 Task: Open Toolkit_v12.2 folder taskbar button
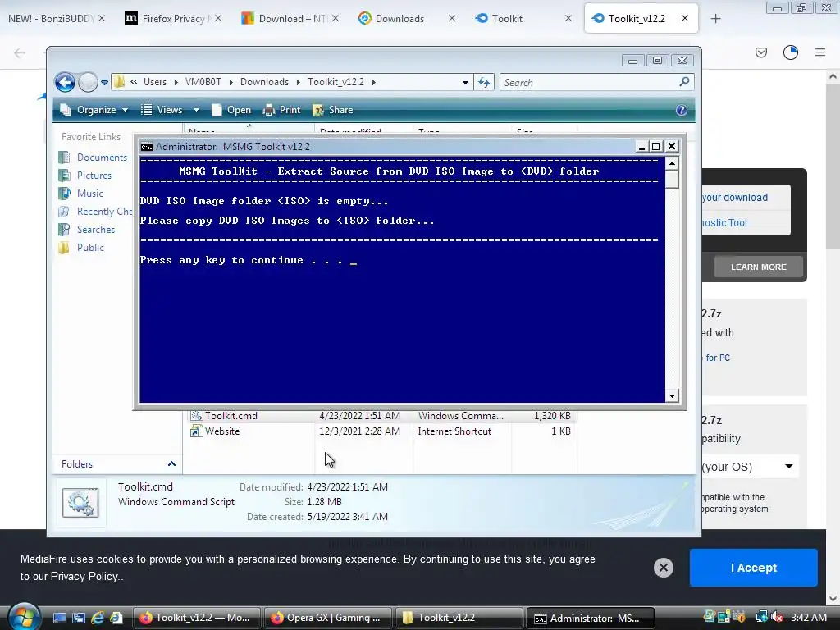click(459, 618)
